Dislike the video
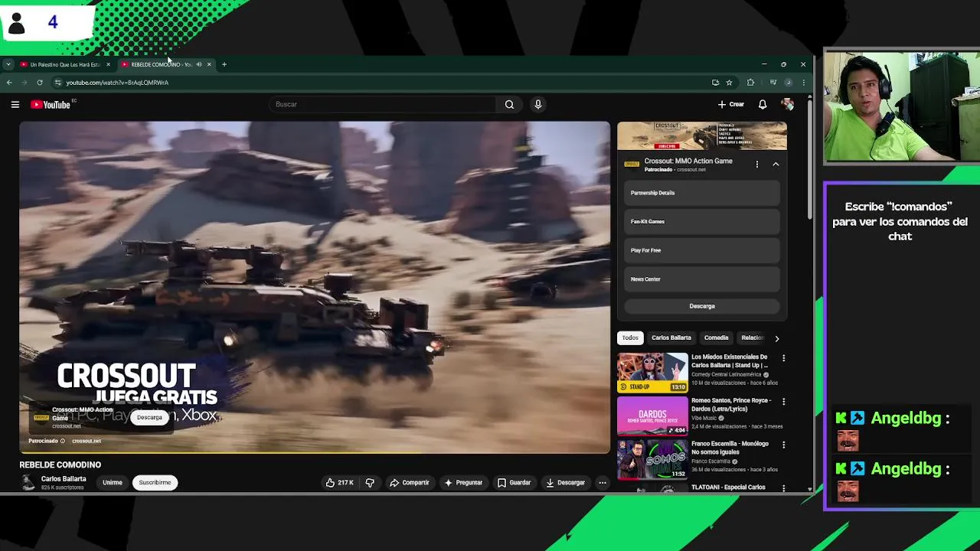Viewport: 980px width, 551px height. click(x=370, y=483)
